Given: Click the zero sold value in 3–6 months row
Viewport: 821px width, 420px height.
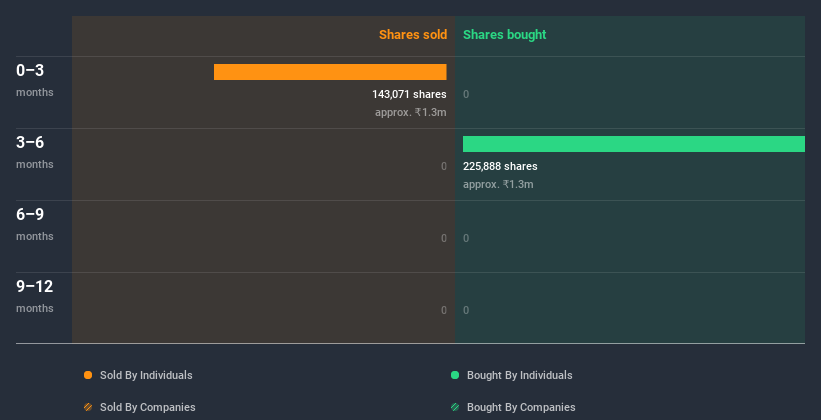Looking at the screenshot, I should click(x=443, y=166).
